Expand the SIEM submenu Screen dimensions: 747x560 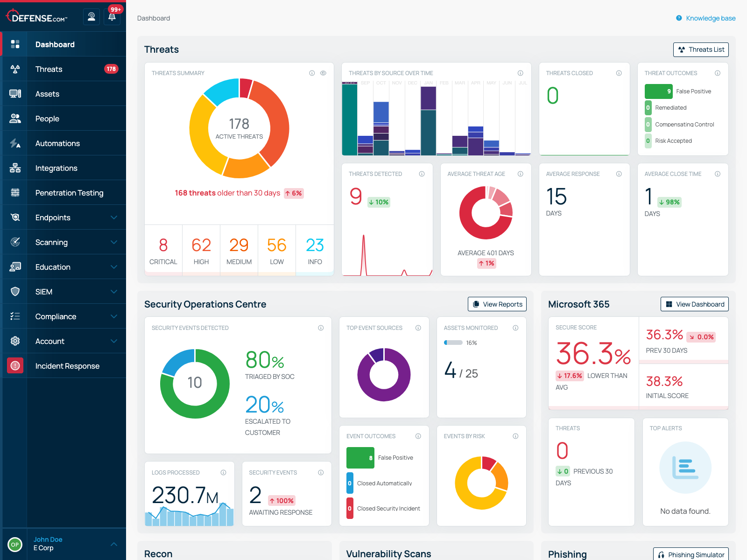pos(114,292)
